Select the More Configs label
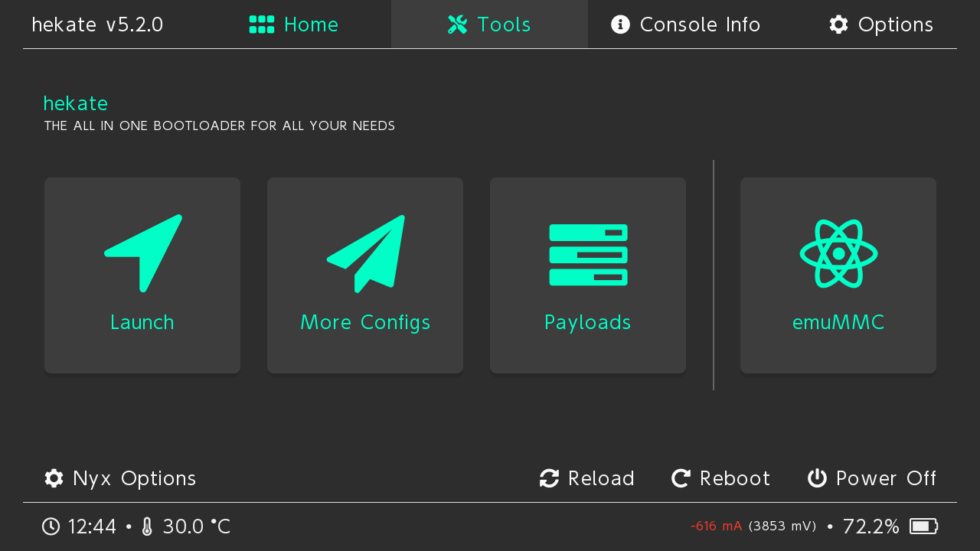980x551 pixels. coord(365,323)
